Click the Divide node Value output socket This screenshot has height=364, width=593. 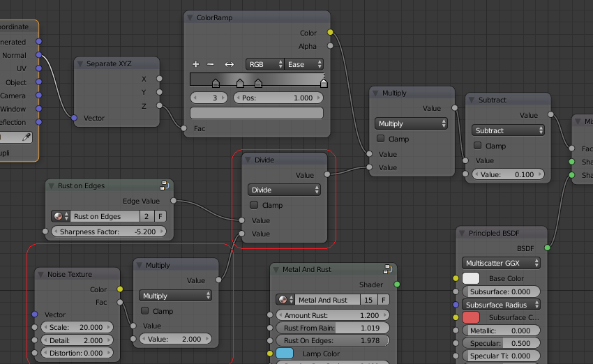click(326, 174)
